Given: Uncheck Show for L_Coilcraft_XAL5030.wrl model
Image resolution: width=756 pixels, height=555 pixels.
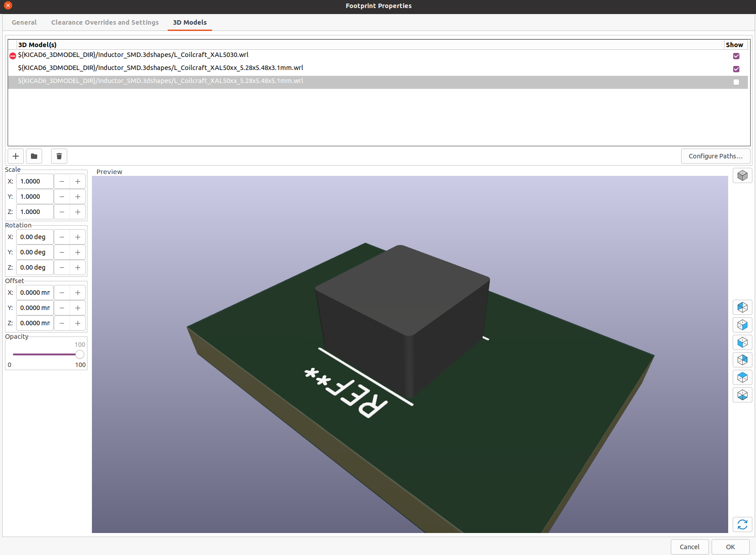Looking at the screenshot, I should (736, 56).
